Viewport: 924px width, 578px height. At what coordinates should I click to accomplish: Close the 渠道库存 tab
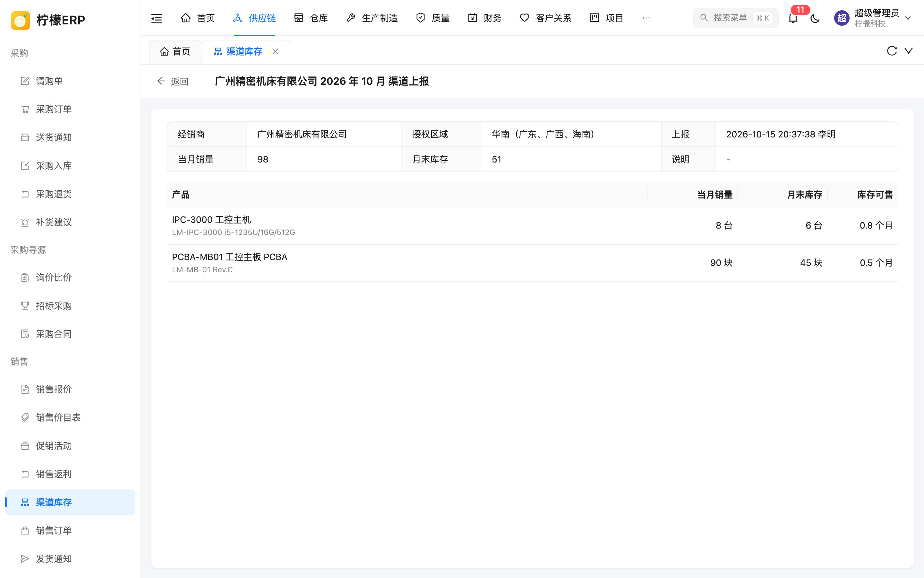point(275,51)
